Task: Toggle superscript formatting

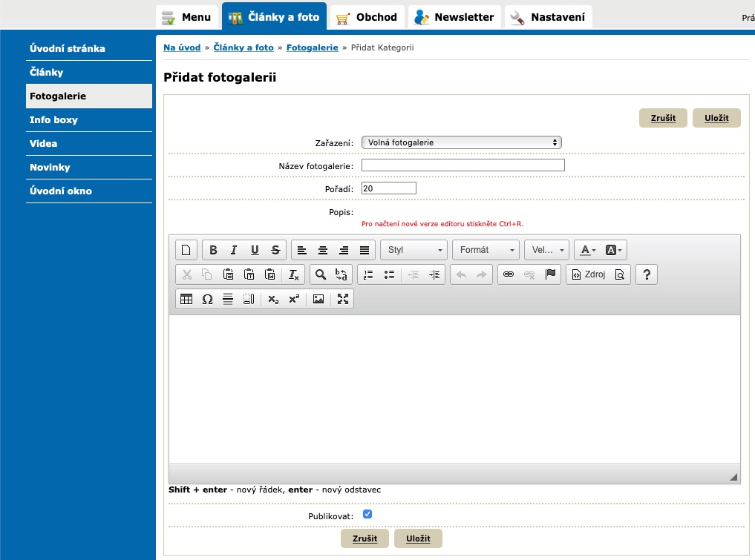Action: coord(294,299)
